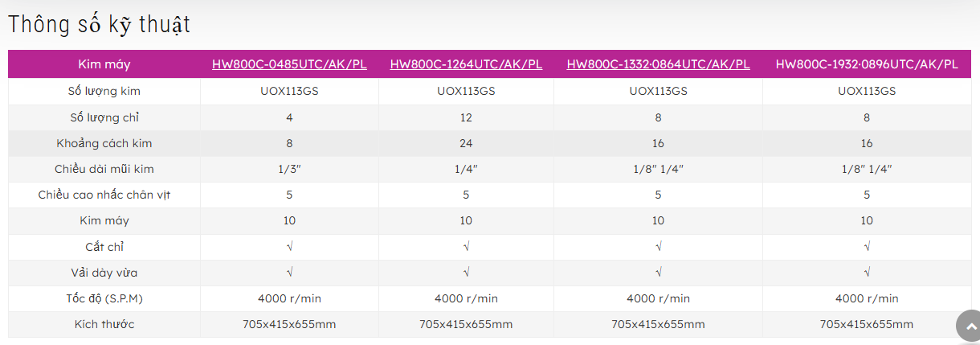Image resolution: width=980 pixels, height=345 pixels.
Task: Open the HW800C-1264UTC/AK/PL model link
Action: pyautogui.click(x=466, y=64)
